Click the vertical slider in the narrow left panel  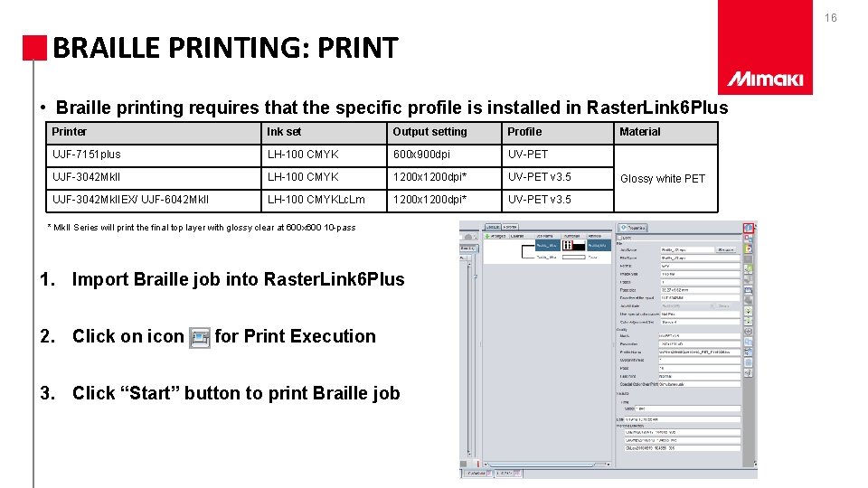coord(475,277)
